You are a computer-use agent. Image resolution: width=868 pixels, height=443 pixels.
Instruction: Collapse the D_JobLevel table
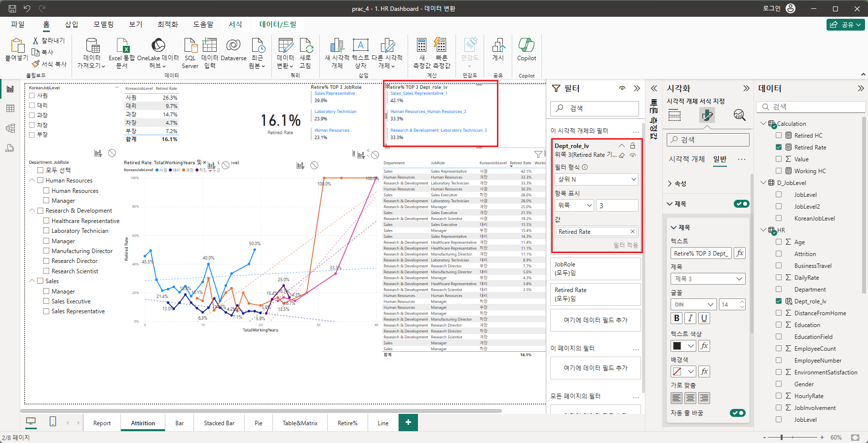pyautogui.click(x=764, y=183)
